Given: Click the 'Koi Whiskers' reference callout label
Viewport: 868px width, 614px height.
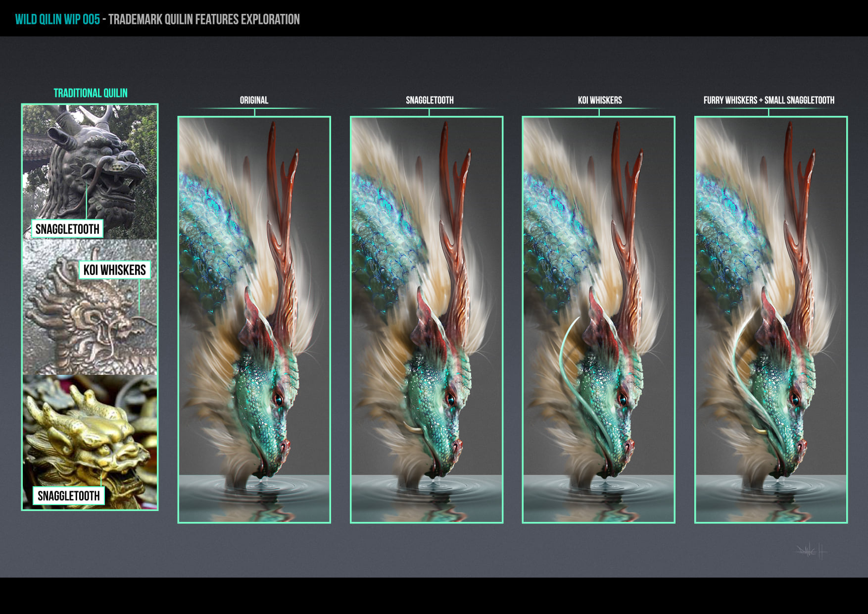Looking at the screenshot, I should coord(115,270).
